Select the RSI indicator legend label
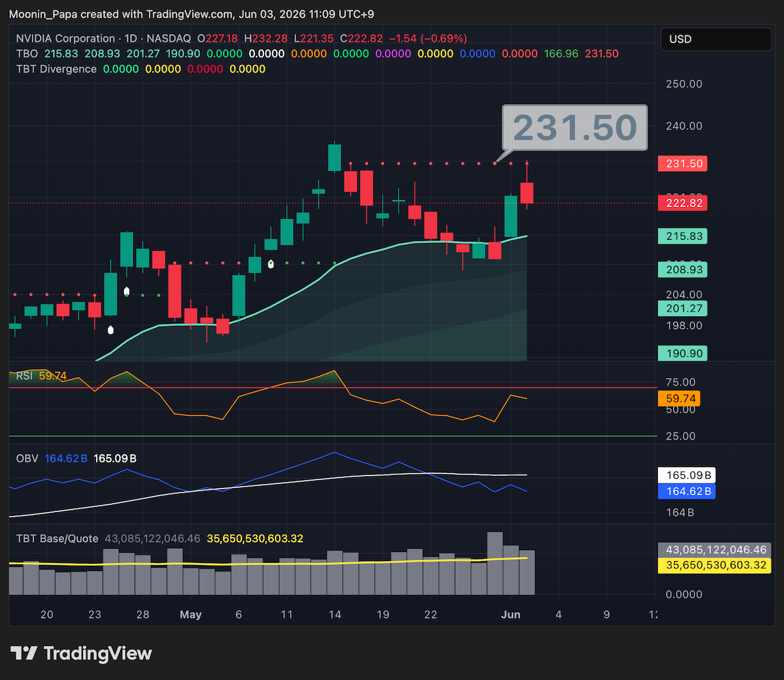Image resolution: width=784 pixels, height=680 pixels. click(24, 376)
